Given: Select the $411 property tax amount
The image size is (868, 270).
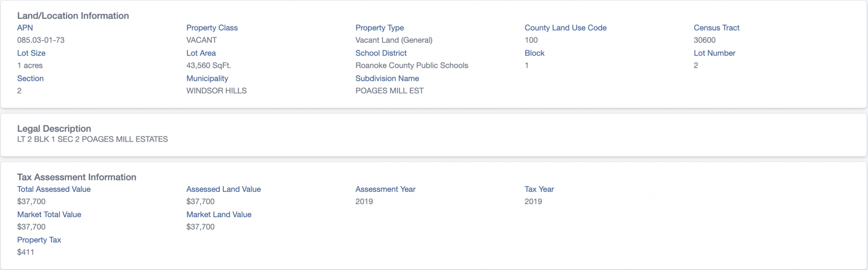Looking at the screenshot, I should (x=26, y=252).
